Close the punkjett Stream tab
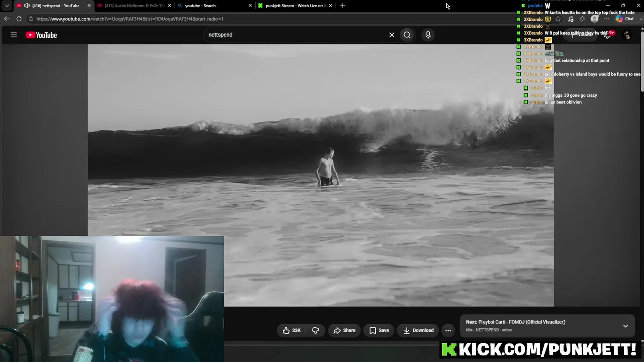The width and height of the screenshot is (644, 362). (x=330, y=6)
